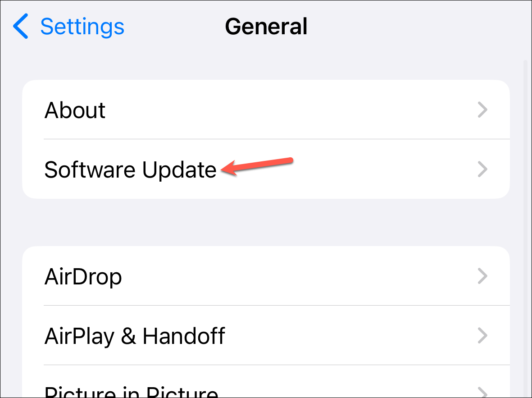
Task: Click the vertical scrollbar on the right edge
Action: pyautogui.click(x=524, y=228)
